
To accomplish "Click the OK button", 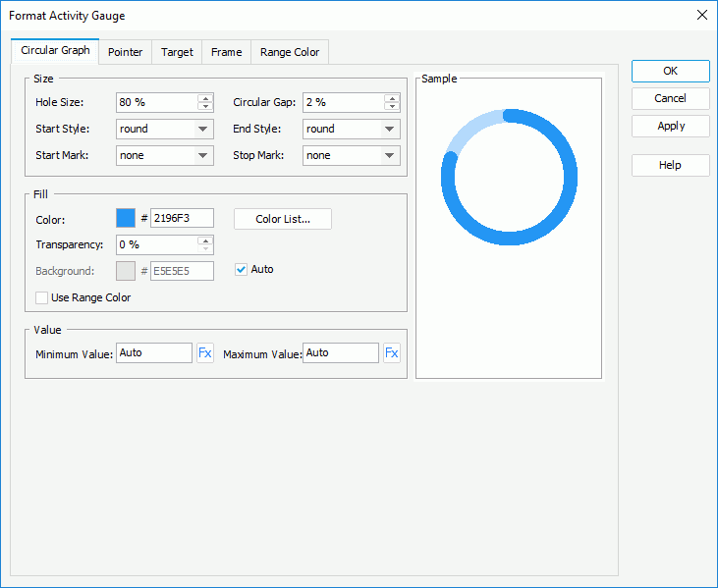I will (x=671, y=71).
